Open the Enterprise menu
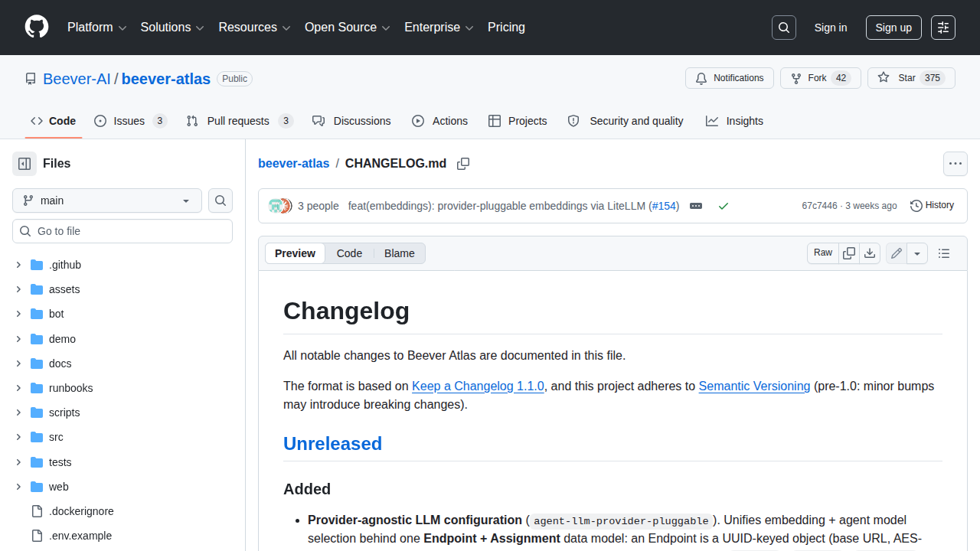The width and height of the screenshot is (980, 551). tap(439, 28)
